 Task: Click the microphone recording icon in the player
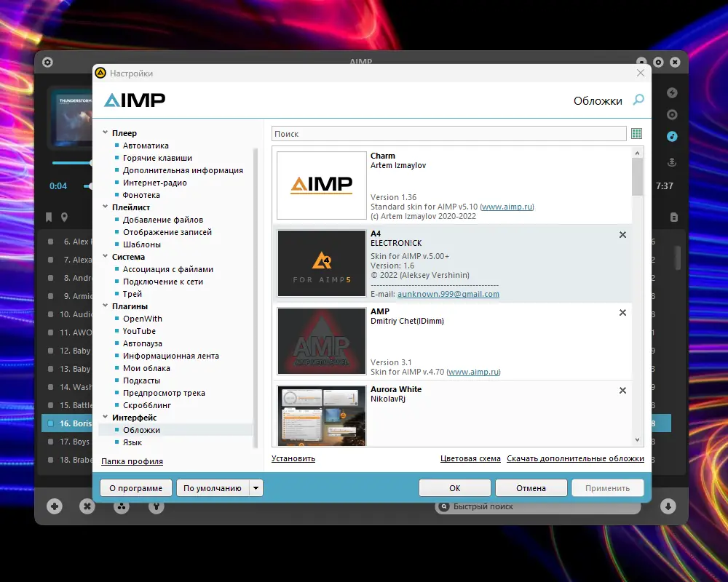click(672, 162)
